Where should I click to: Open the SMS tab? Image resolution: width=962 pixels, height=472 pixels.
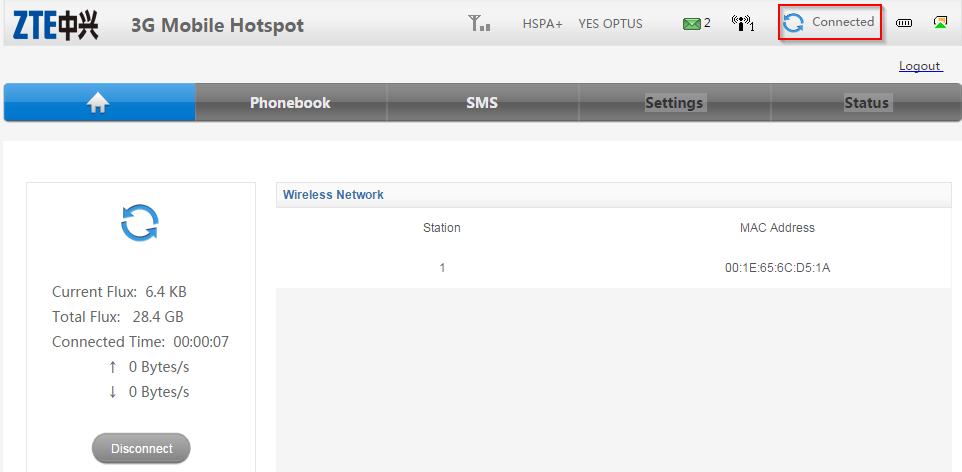482,103
